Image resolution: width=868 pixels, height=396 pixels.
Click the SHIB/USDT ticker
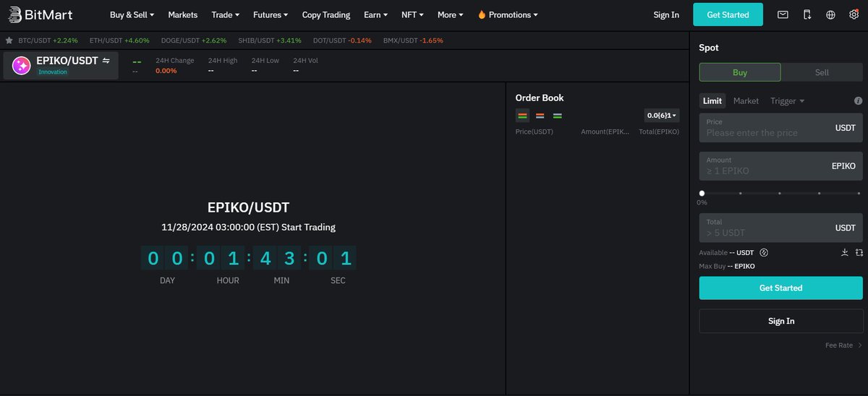[x=270, y=40]
